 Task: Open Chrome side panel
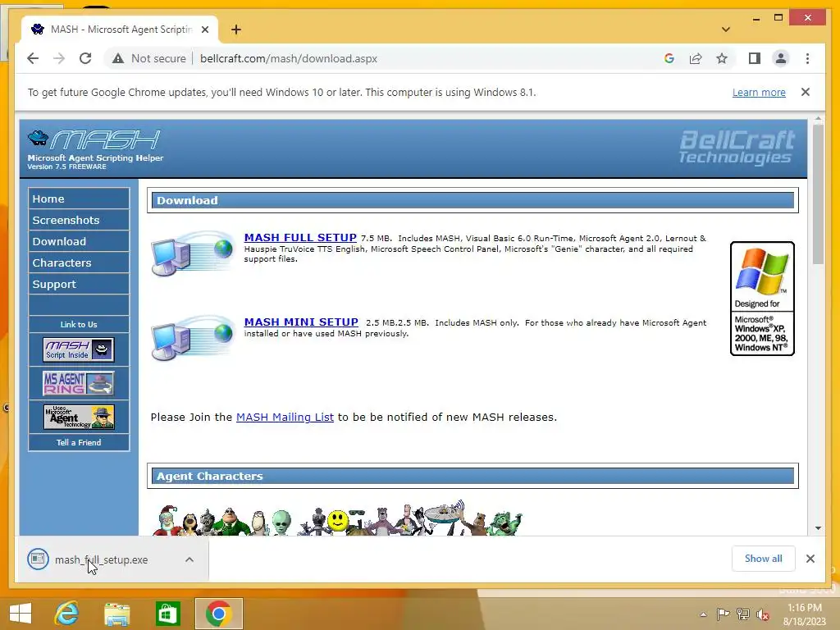point(755,58)
